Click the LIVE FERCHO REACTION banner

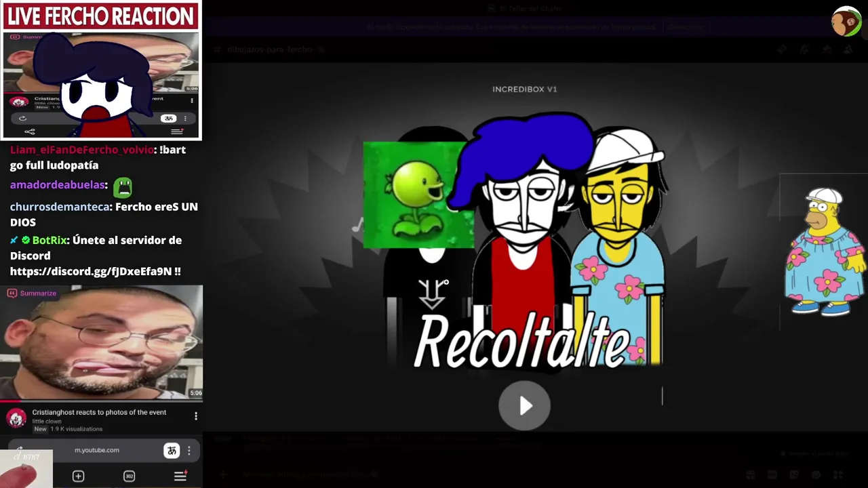100,16
